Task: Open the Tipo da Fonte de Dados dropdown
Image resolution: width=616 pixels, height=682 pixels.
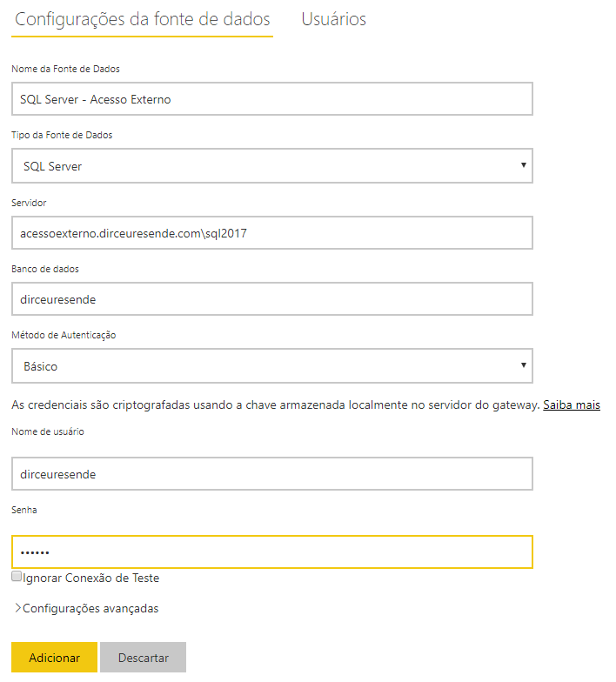Action: tap(271, 165)
